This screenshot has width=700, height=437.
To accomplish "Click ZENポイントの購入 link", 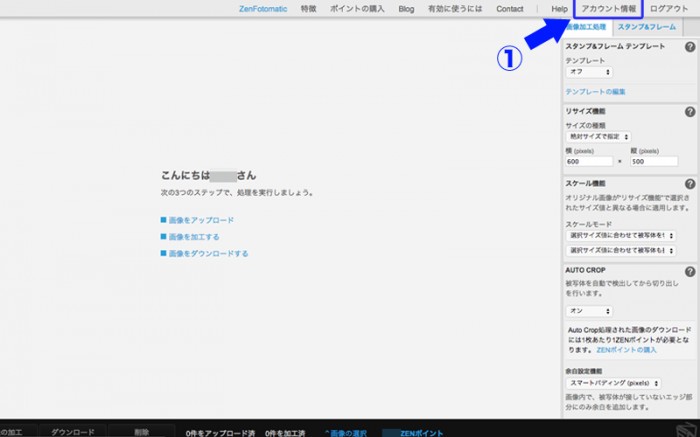I will click(x=628, y=350).
